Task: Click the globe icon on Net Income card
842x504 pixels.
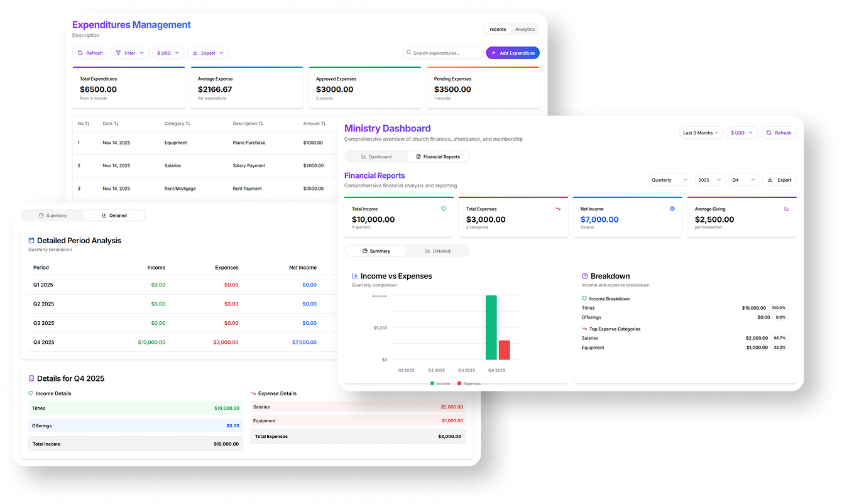Action: 672,209
